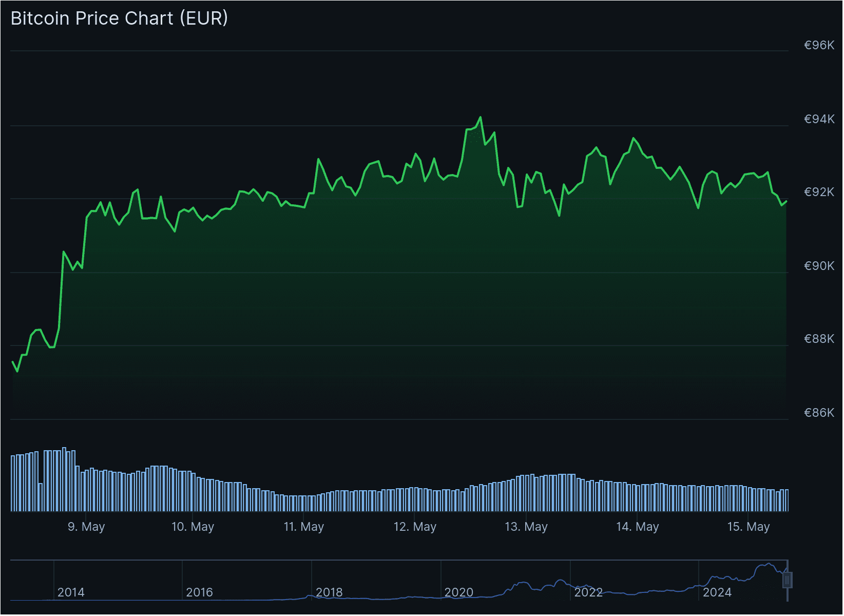Click the 14. May date label
This screenshot has width=844, height=616.
point(638,527)
